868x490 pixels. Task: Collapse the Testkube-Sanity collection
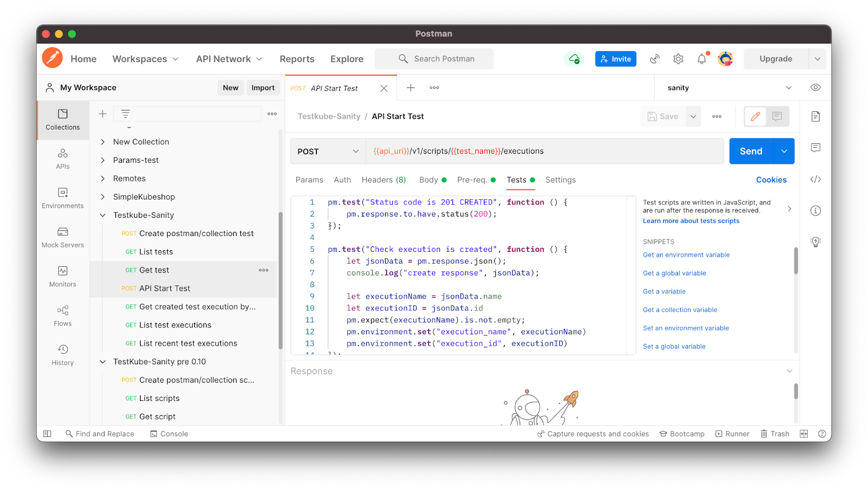click(x=103, y=215)
